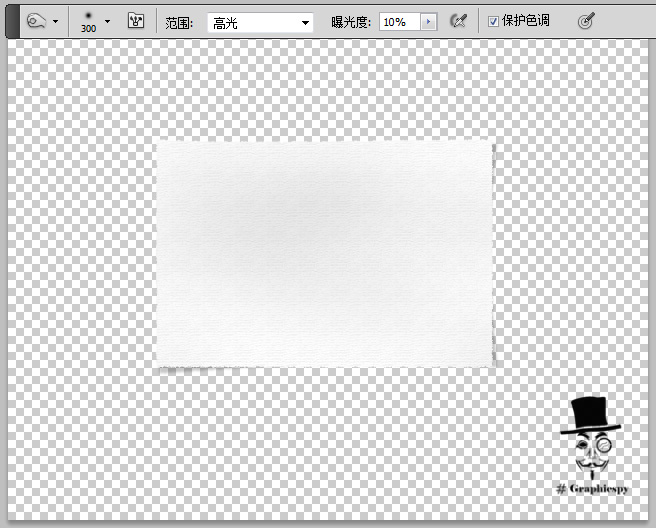The height and width of the screenshot is (528, 656).
Task: Open the exposure slider arrow button
Action: point(428,22)
